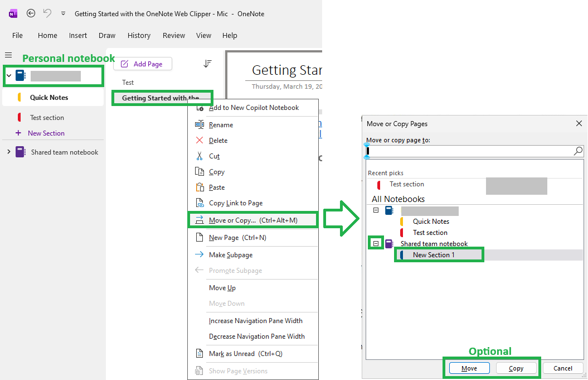The width and height of the screenshot is (588, 380).
Task: Open the History tab
Action: [x=139, y=35]
